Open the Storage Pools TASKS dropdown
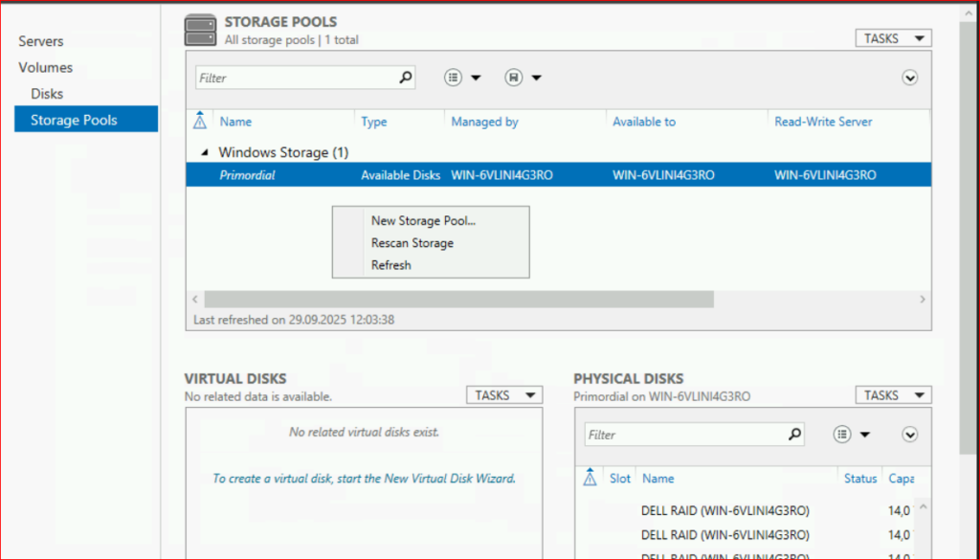The height and width of the screenshot is (560, 980). (x=892, y=38)
